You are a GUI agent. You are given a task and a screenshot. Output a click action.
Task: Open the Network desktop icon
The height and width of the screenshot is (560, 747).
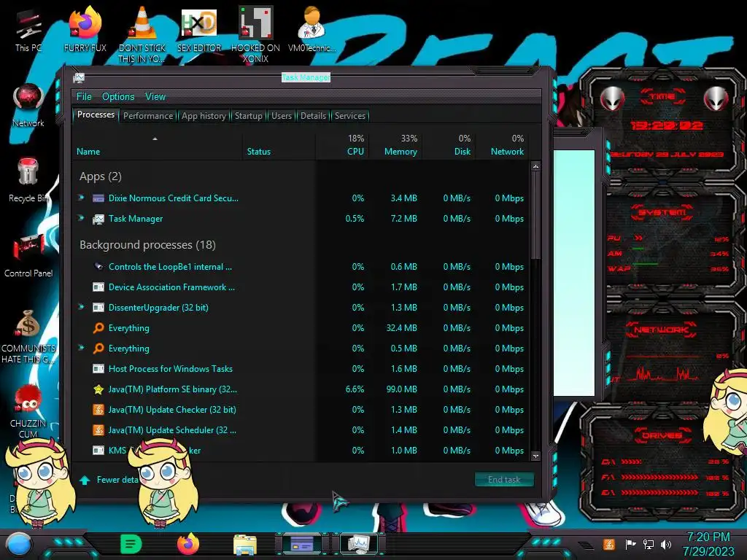[28, 106]
